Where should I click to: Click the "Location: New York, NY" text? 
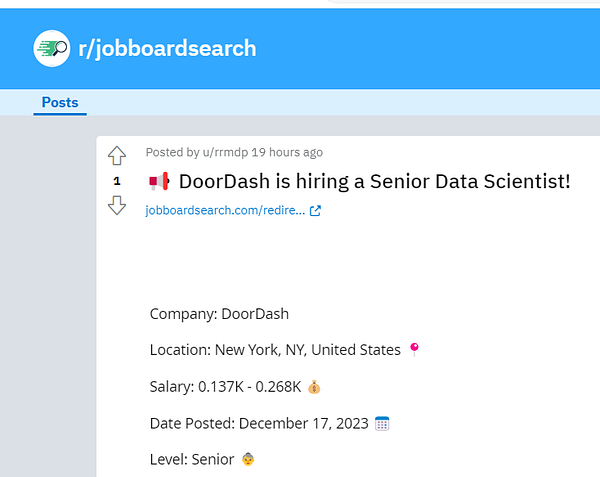coord(276,350)
